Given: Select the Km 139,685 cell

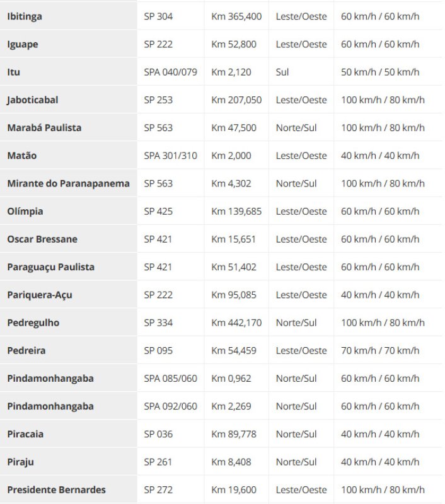Looking at the screenshot, I should [x=236, y=211].
